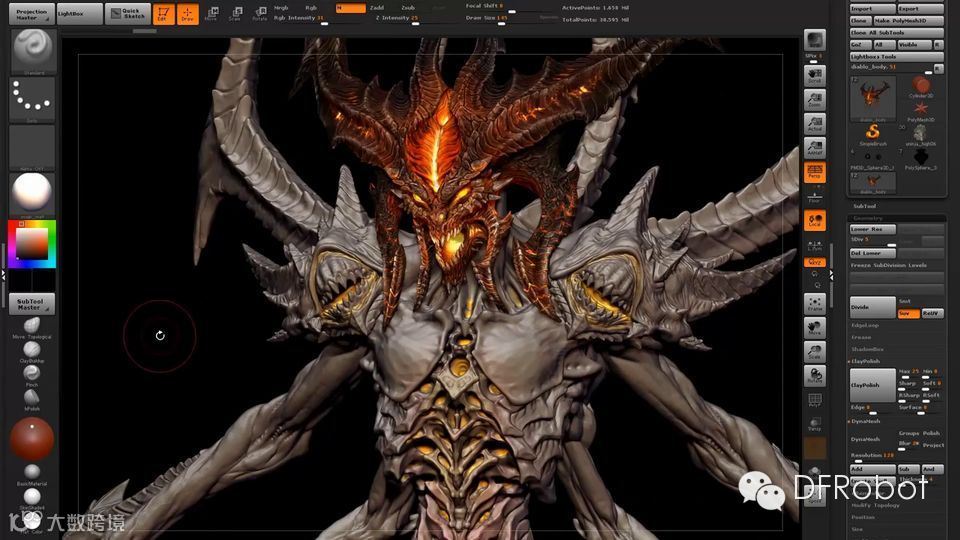Expand the SubTool palette section
960x540 pixels.
tap(864, 206)
